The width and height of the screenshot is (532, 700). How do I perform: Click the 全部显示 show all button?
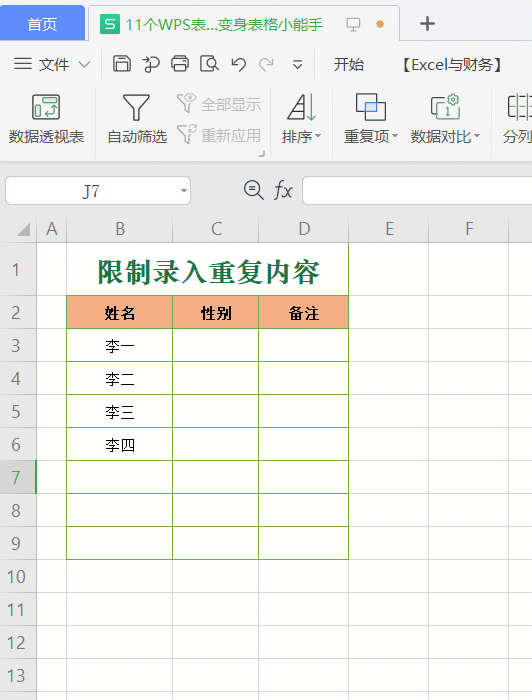tap(219, 104)
